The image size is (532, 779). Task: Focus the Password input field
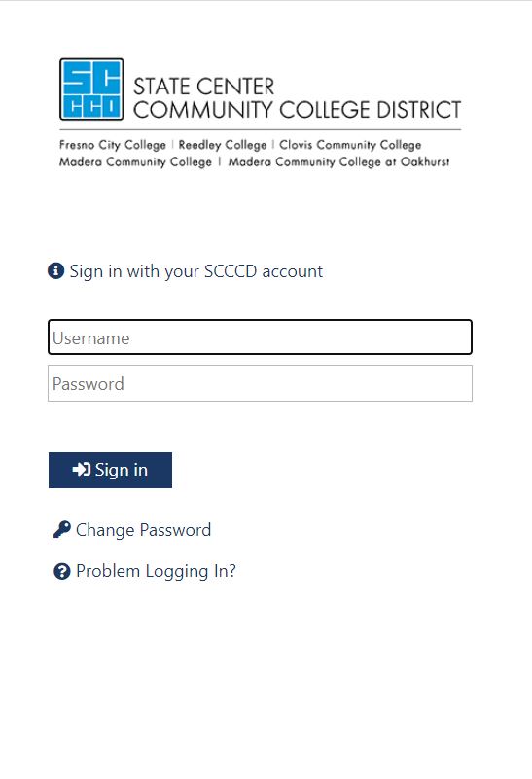coord(260,383)
